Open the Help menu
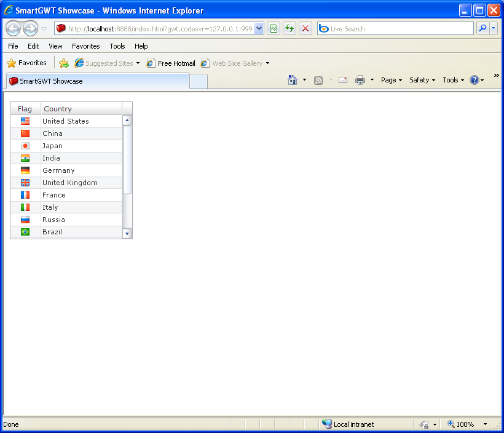504x433 pixels. click(x=141, y=46)
